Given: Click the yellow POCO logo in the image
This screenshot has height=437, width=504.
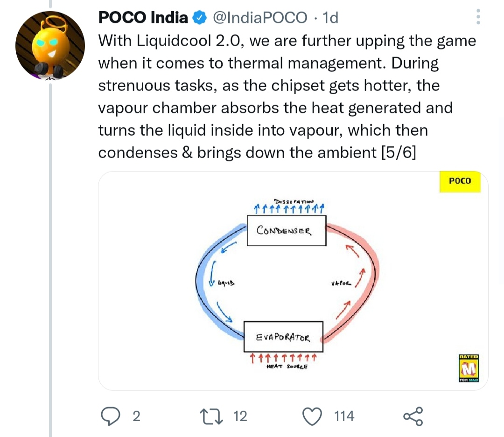Looking at the screenshot, I should [x=460, y=181].
